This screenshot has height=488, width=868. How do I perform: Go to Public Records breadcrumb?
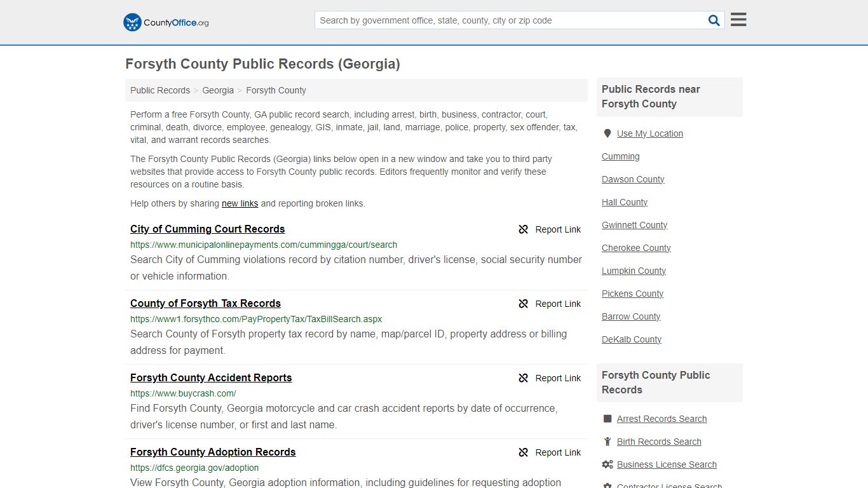[160, 90]
